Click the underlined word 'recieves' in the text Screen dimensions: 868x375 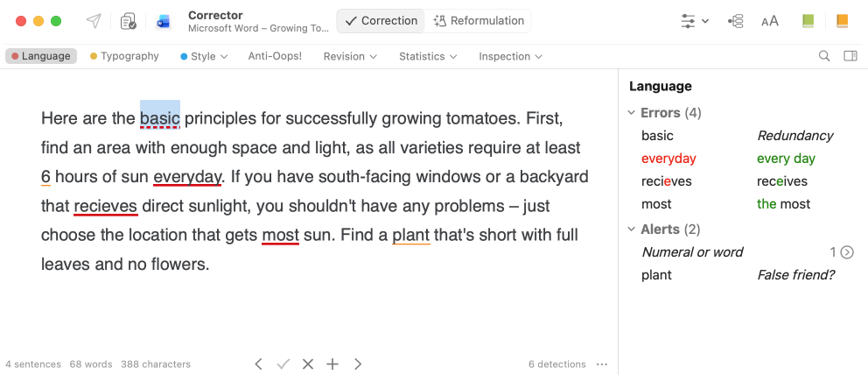pyautogui.click(x=105, y=207)
